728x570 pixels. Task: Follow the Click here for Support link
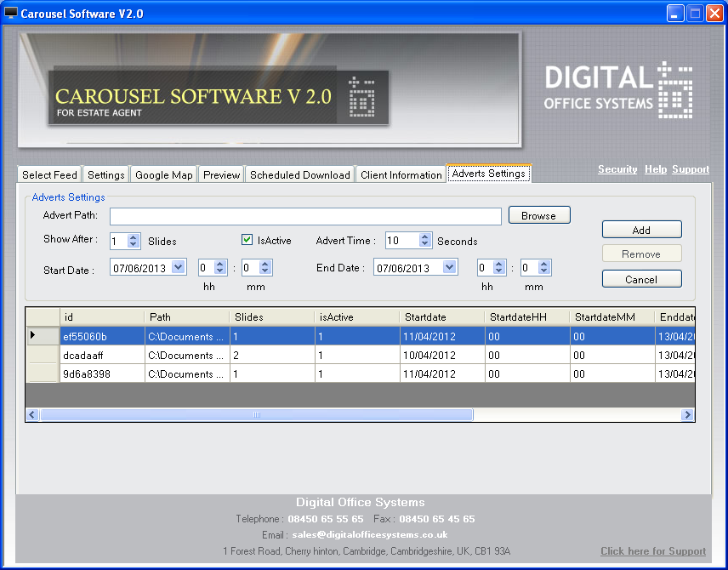(653, 551)
